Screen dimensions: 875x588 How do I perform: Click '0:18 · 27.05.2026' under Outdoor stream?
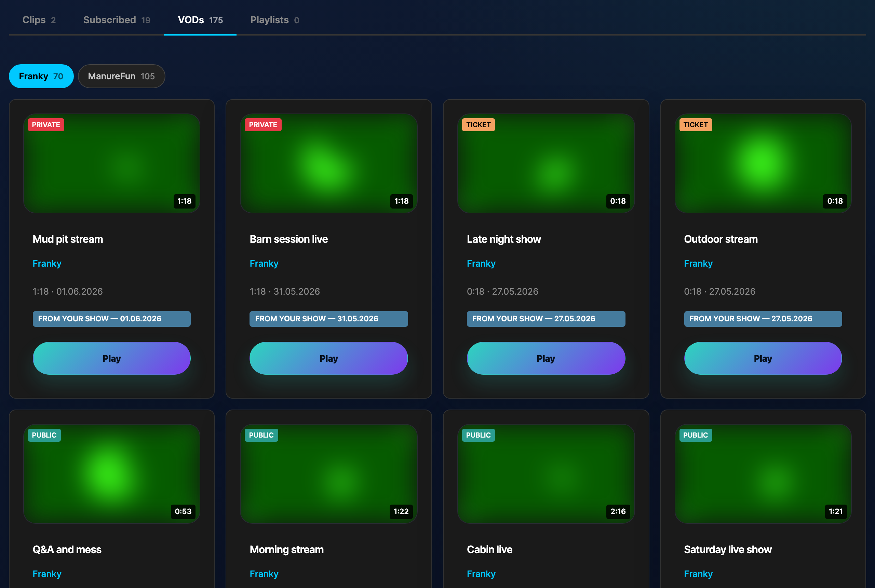pyautogui.click(x=719, y=292)
